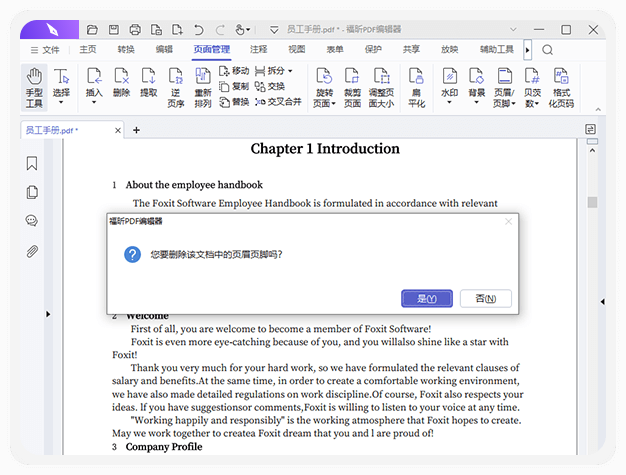
Task: Expand right side panel with arrow
Action: [x=602, y=302]
